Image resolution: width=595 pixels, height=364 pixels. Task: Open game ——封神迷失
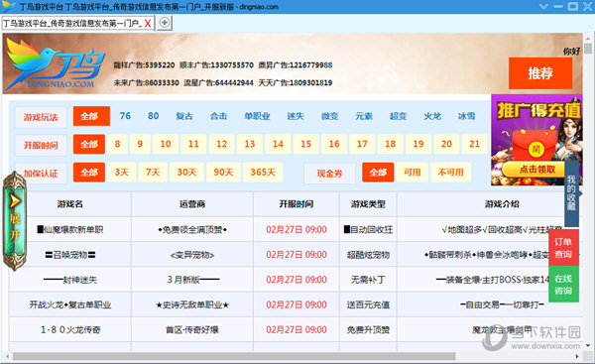click(x=70, y=280)
